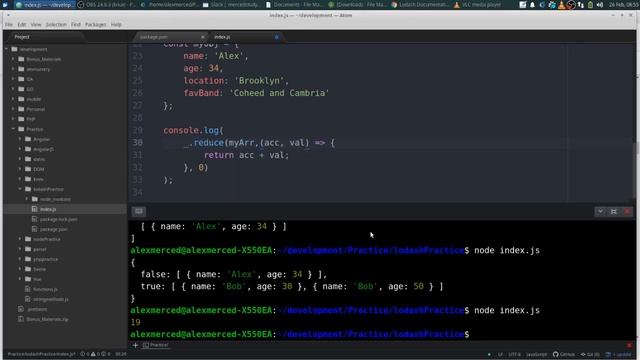This screenshot has height=360, width=640.
Task: Click the update notification in status bar
Action: pos(618,354)
